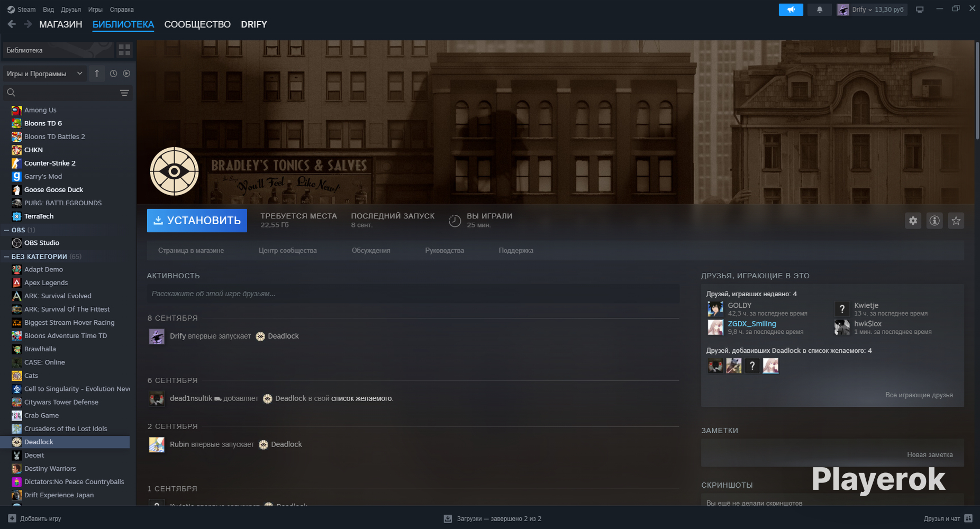Switch to Big Picture mode icon
This screenshot has height=529, width=980.
pyautogui.click(x=920, y=10)
